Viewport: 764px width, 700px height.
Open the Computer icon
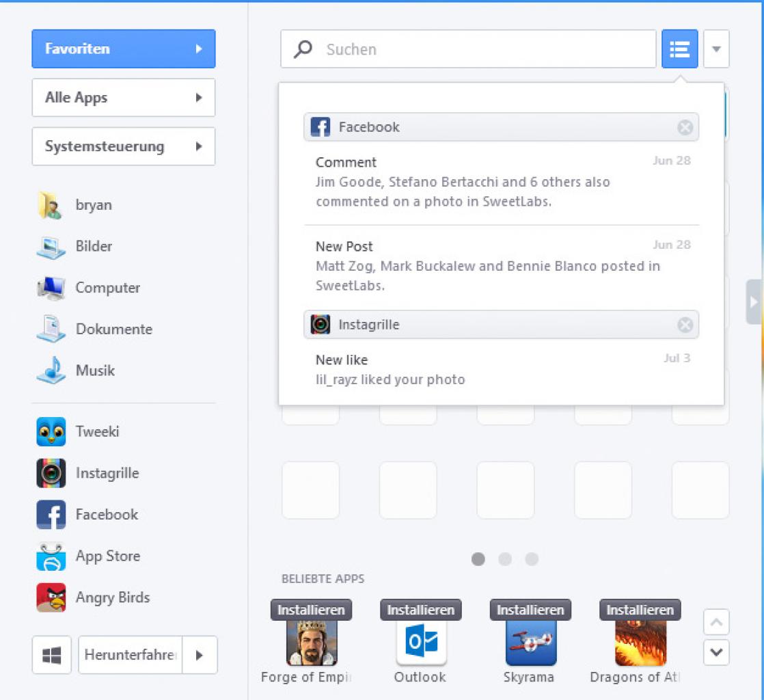(x=51, y=288)
